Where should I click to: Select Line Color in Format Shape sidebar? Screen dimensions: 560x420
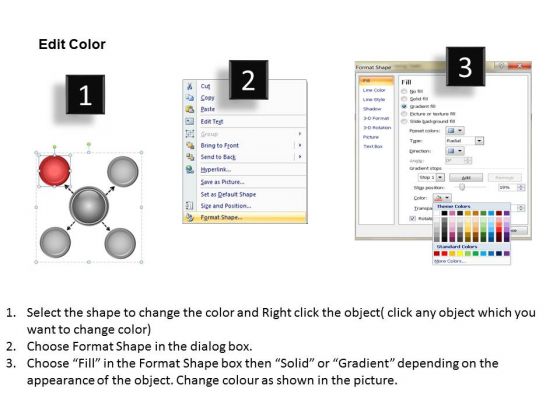[x=374, y=90]
